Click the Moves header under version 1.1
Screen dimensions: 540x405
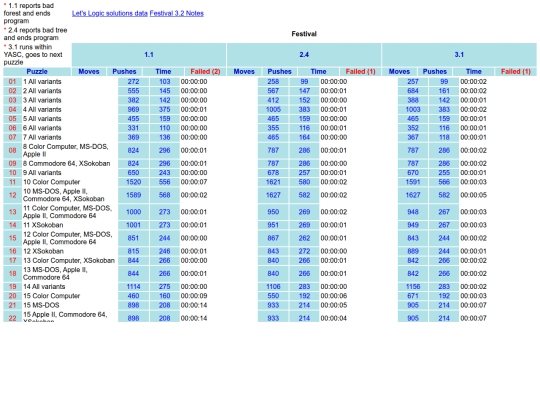tap(89, 72)
